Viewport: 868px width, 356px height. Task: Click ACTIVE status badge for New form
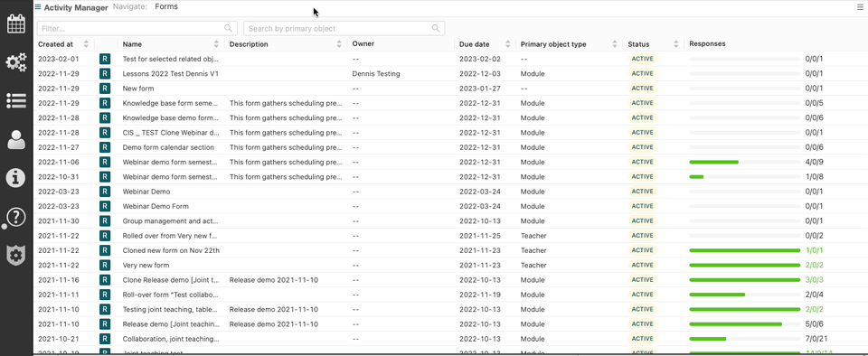tap(643, 89)
